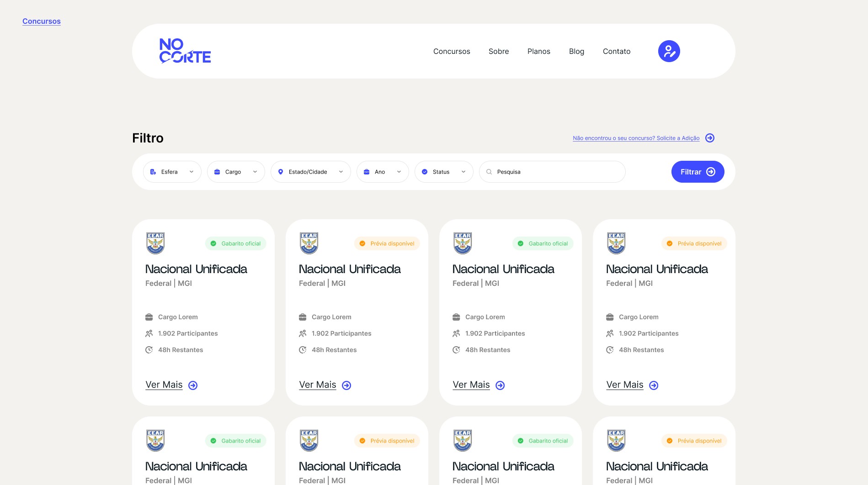868x485 pixels.
Task: Click Ver Mais on fourth top-row card
Action: 624,385
